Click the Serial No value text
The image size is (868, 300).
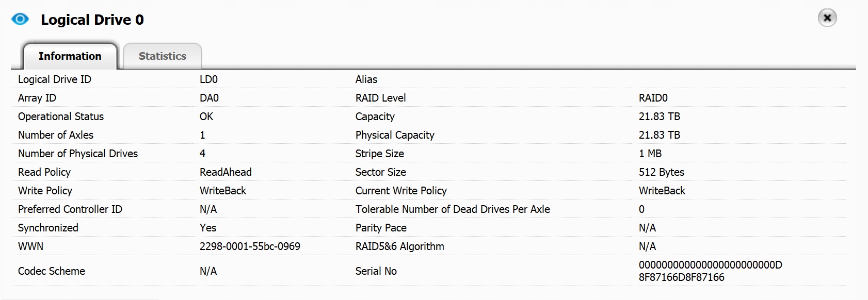[710, 271]
